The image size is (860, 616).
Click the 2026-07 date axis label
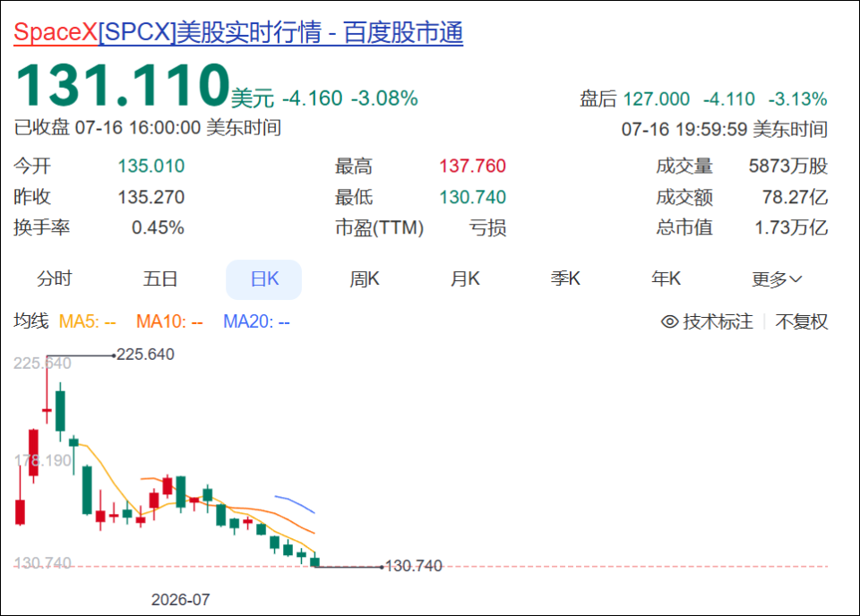pyautogui.click(x=180, y=600)
